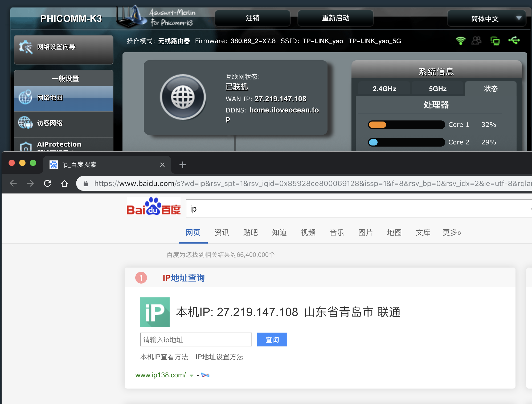Screen dimensions: 532x404
Task: Click the 注销 logout button
Action: click(252, 18)
